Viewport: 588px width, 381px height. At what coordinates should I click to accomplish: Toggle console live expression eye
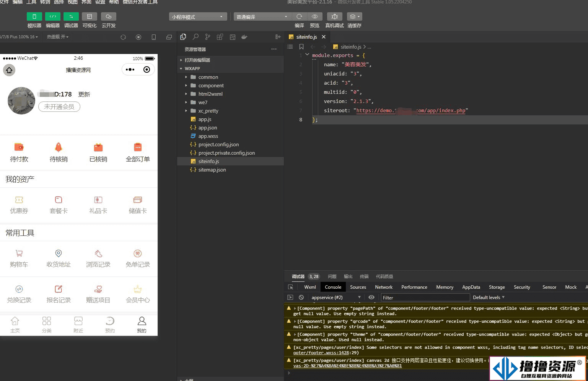pyautogui.click(x=371, y=298)
